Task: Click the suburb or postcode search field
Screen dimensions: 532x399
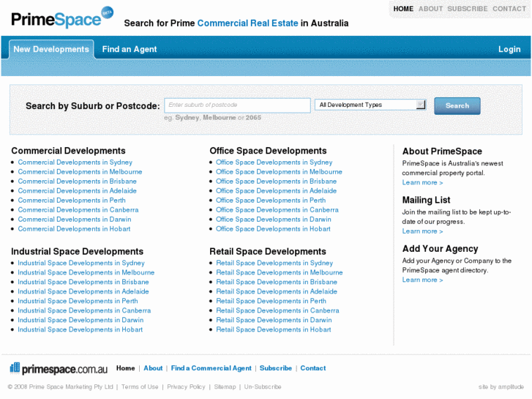Action: [x=237, y=105]
